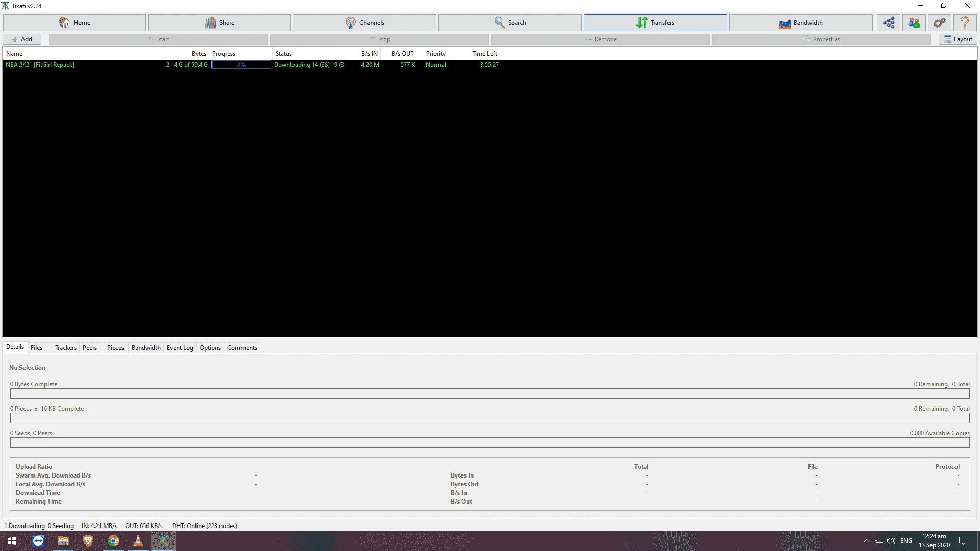
Task: Open the Share section
Action: 219,22
